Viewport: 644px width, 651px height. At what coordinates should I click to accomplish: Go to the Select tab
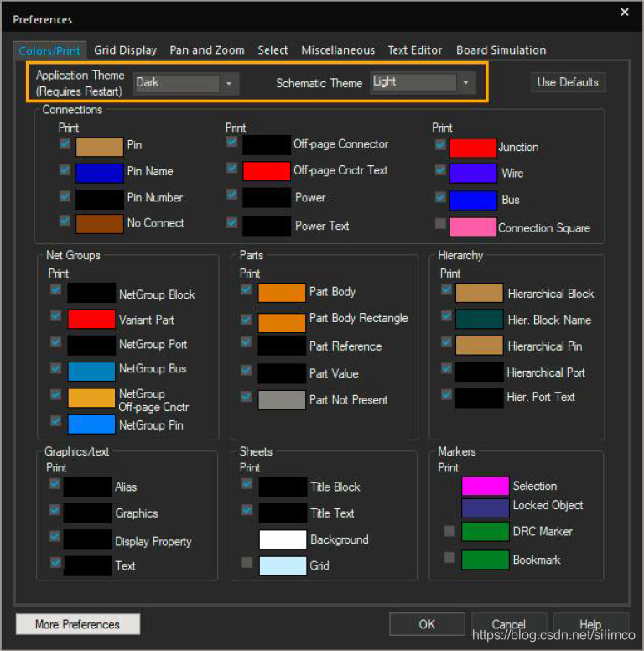[273, 50]
